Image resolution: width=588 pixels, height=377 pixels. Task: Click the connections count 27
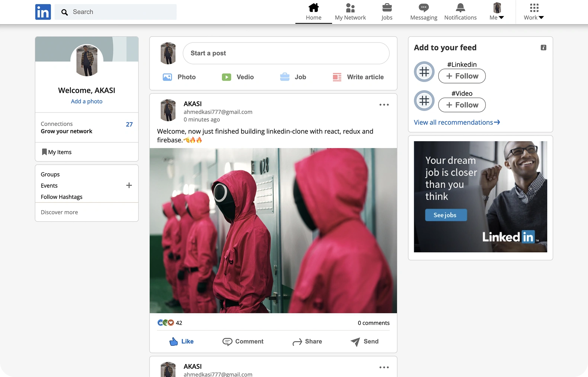tap(129, 124)
